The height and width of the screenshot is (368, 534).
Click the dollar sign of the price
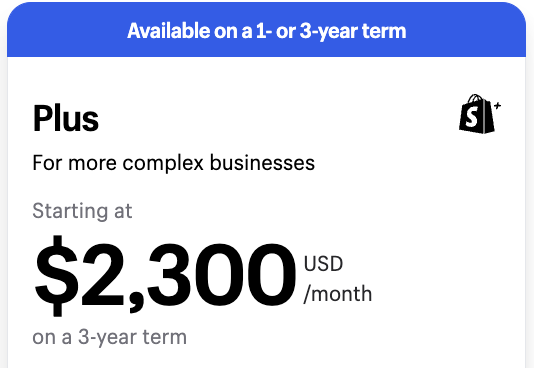56,276
